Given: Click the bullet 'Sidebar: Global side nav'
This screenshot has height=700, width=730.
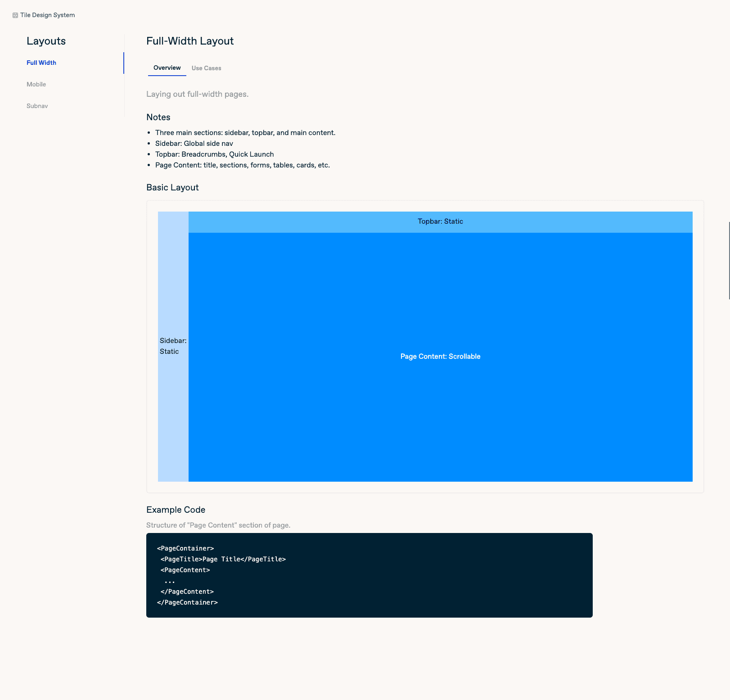Looking at the screenshot, I should [194, 144].
